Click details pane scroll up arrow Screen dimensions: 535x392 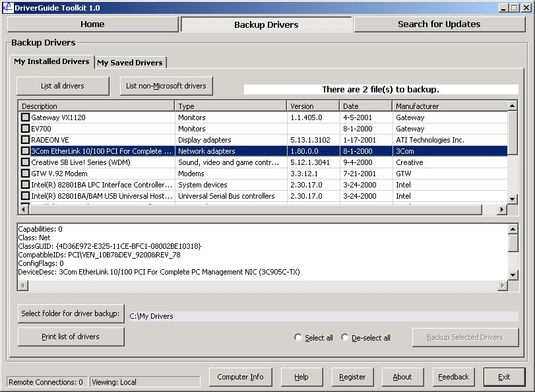[513, 229]
